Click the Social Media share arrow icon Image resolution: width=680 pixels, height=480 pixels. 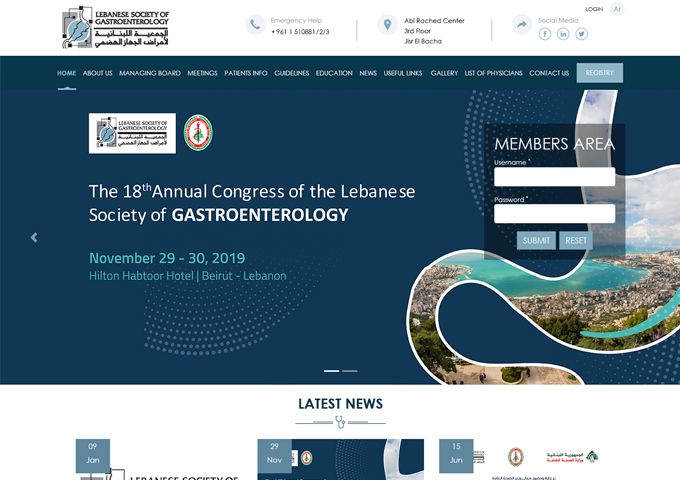[522, 24]
